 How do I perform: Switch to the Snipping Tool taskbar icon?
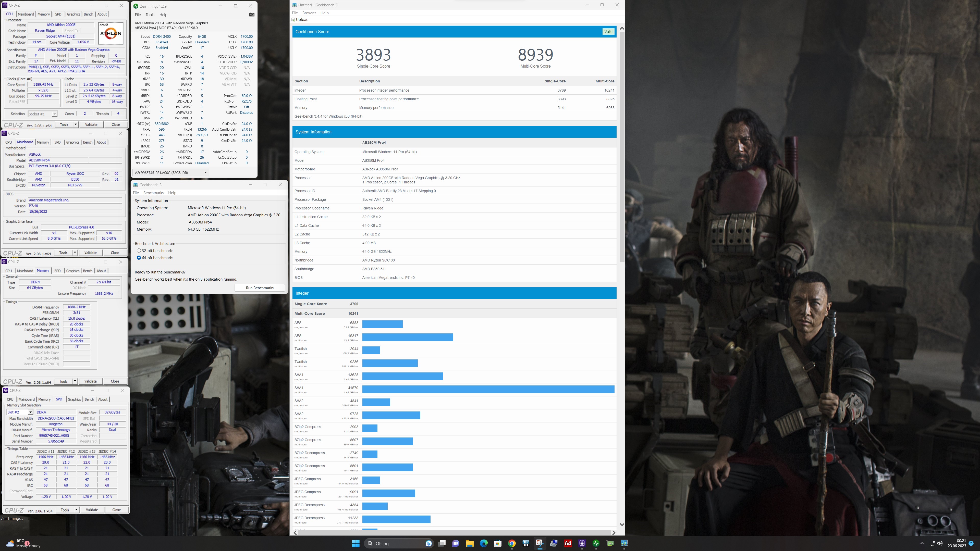(540, 543)
